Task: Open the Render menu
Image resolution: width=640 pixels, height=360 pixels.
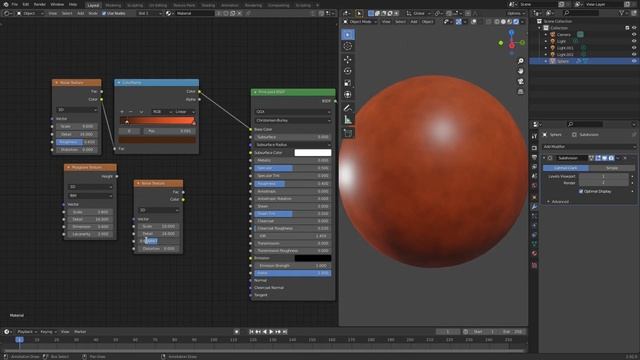Action: coord(40,4)
